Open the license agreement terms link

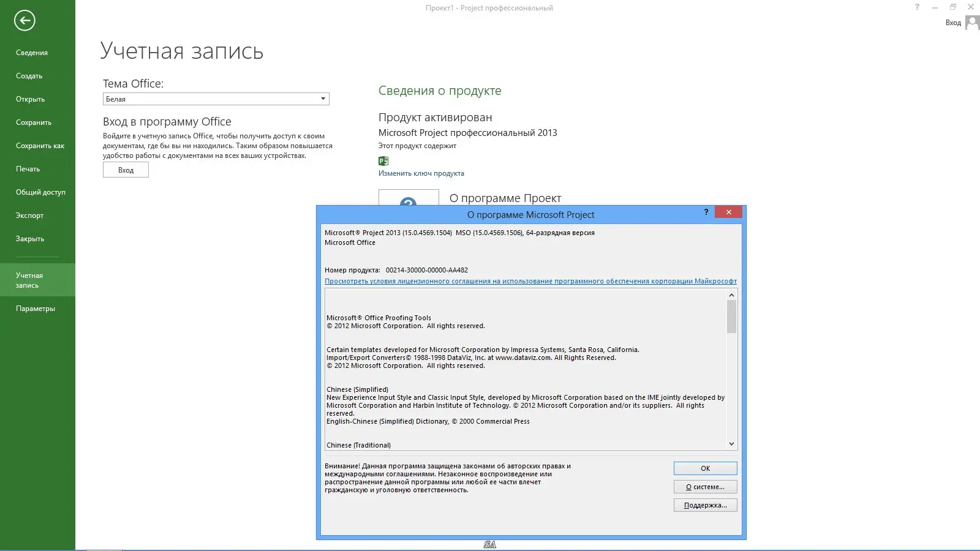(530, 281)
